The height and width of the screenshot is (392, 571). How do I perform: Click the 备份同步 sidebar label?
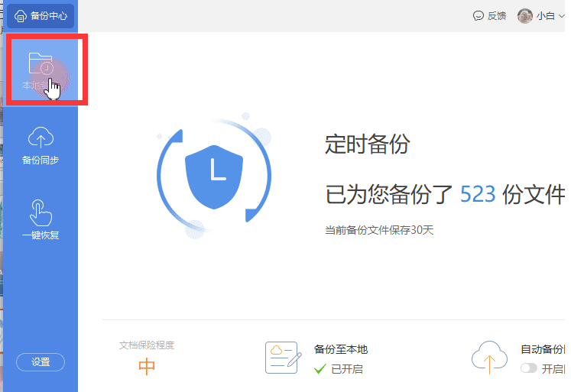pos(40,160)
